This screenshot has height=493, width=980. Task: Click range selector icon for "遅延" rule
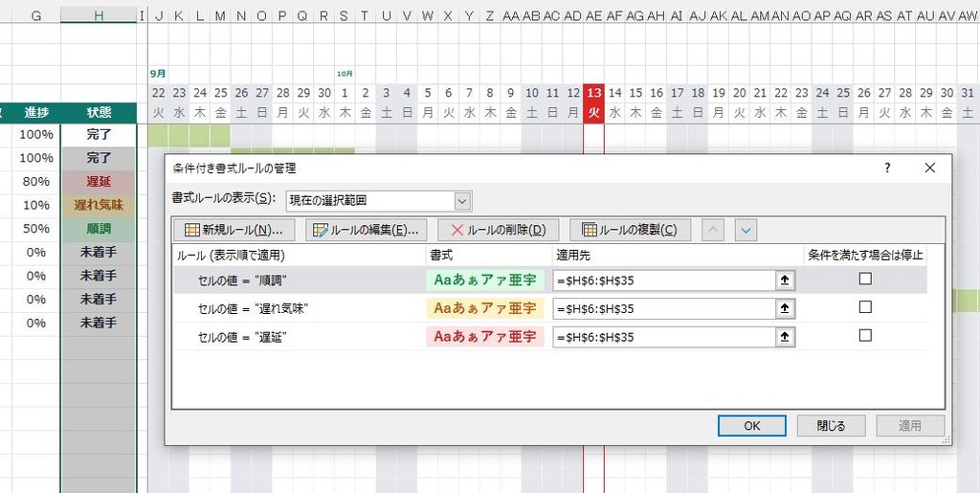pos(785,337)
